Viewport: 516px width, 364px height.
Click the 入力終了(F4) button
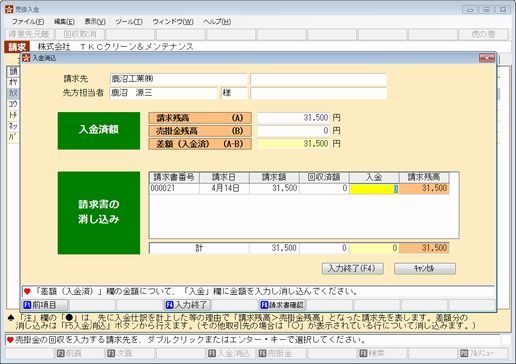pos(352,269)
